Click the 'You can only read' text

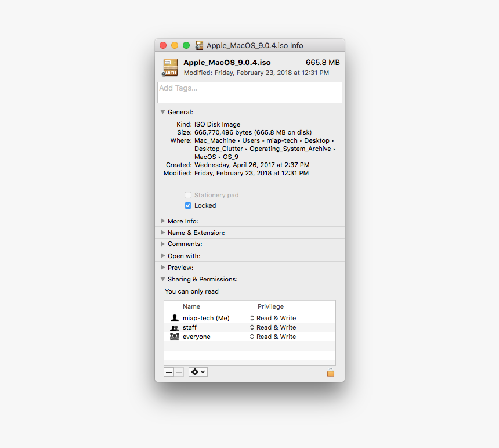(191, 291)
